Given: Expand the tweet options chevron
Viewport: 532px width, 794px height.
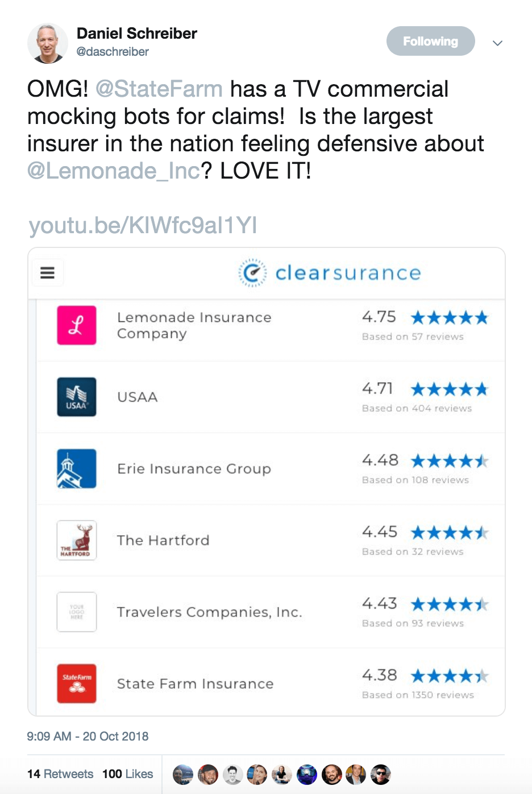Looking at the screenshot, I should (x=497, y=43).
